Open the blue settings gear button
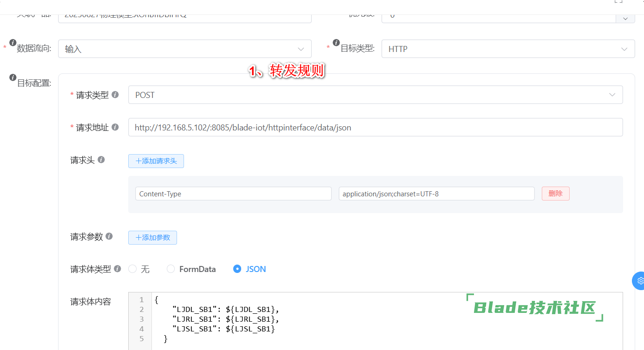 pos(640,281)
